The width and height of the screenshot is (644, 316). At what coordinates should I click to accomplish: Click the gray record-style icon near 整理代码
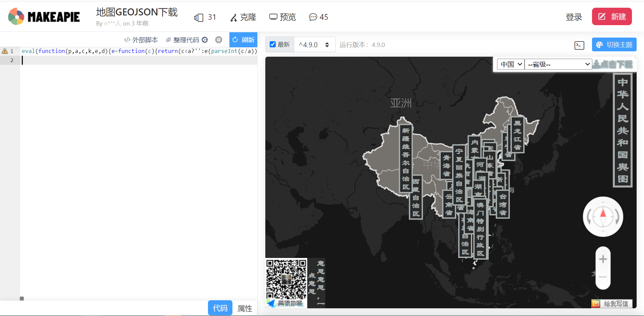[x=219, y=40]
